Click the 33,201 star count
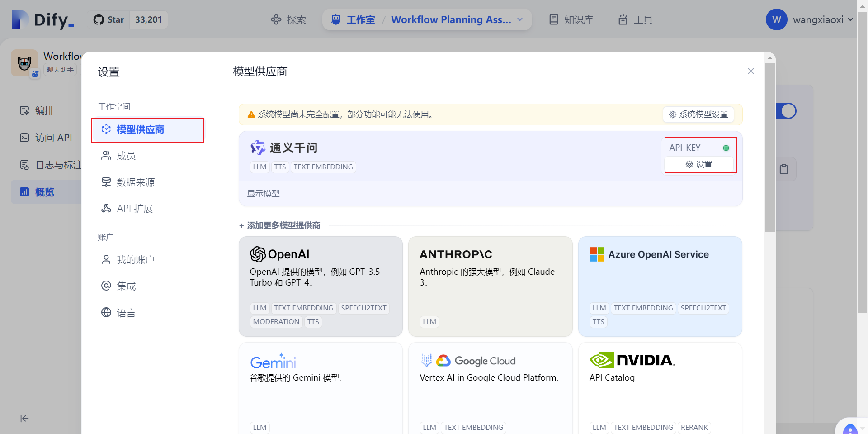 click(x=148, y=20)
